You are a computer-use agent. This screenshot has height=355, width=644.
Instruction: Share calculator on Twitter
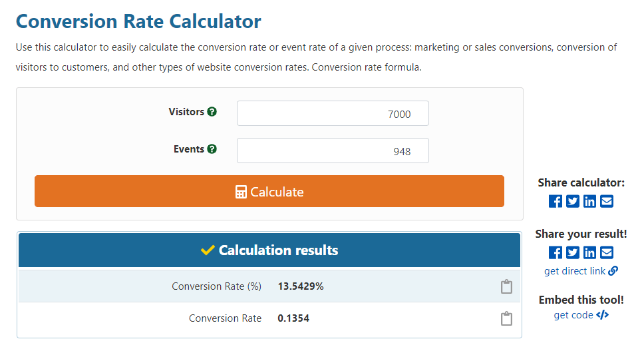(x=573, y=201)
